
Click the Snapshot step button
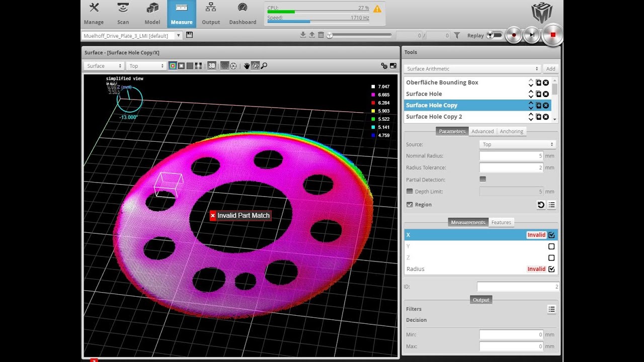tap(532, 35)
